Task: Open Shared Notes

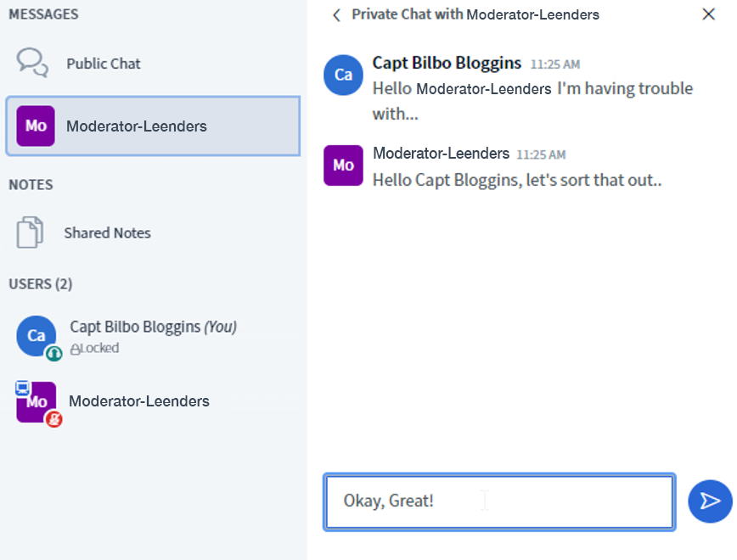Action: pos(107,232)
